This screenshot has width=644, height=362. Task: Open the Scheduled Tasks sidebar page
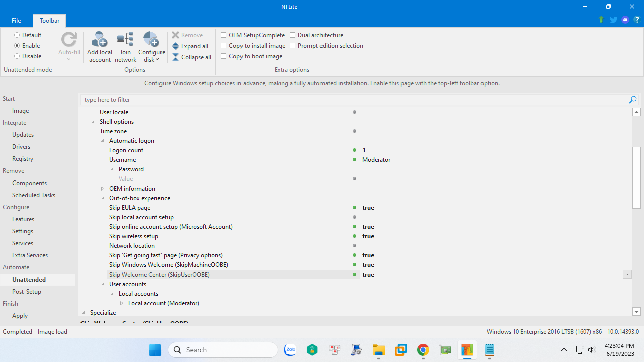[34, 195]
